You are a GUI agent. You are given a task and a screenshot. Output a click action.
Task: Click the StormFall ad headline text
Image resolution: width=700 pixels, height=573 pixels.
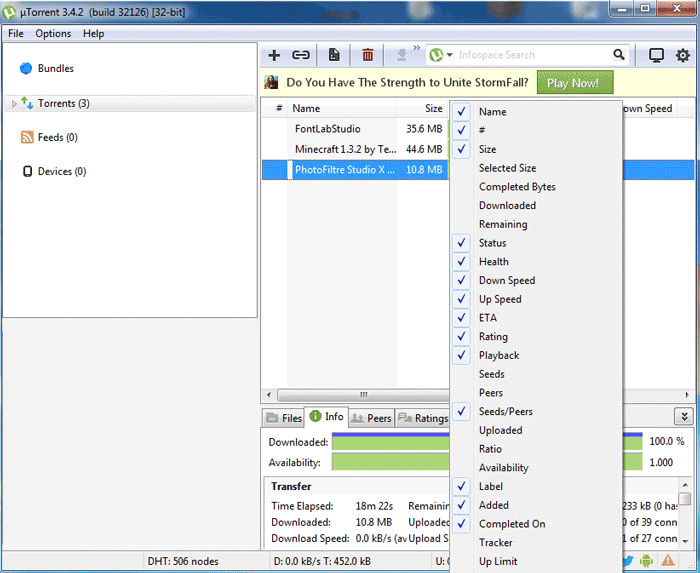point(407,83)
